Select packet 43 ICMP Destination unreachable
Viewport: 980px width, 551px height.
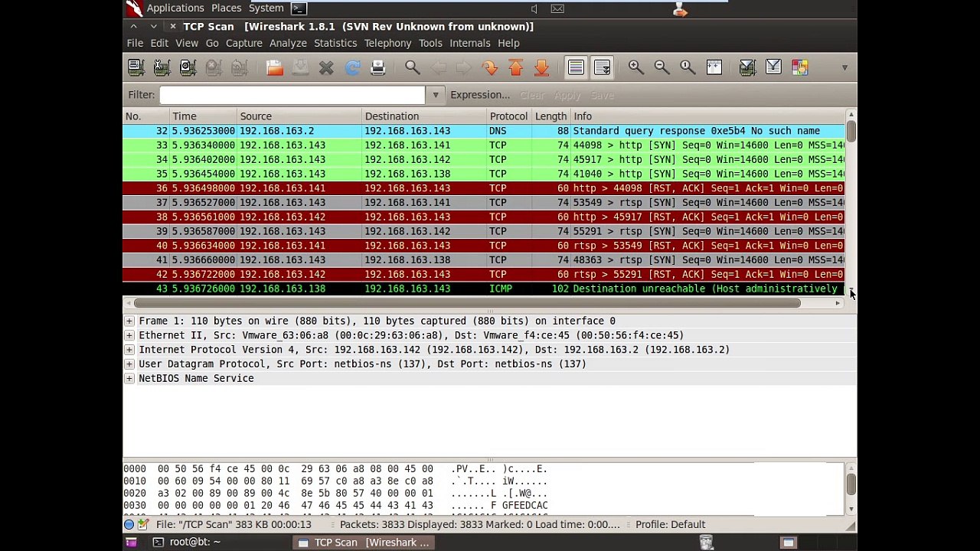pyautogui.click(x=484, y=289)
